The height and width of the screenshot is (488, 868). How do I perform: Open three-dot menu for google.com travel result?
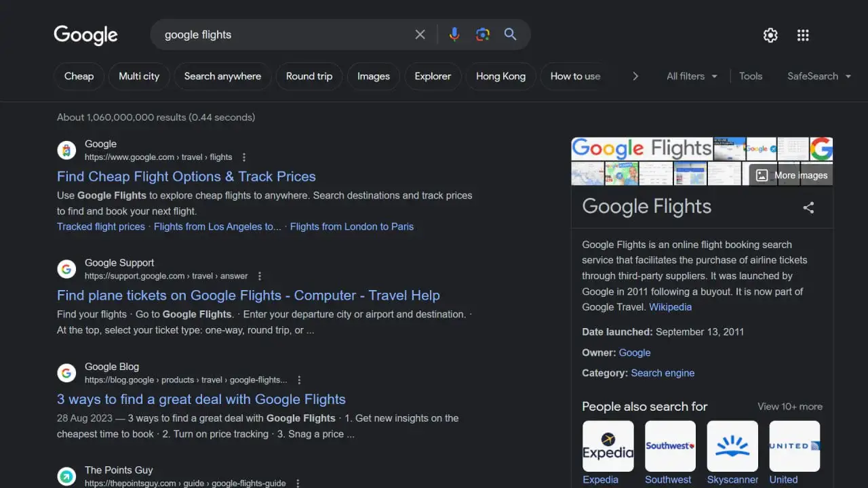[x=245, y=157]
